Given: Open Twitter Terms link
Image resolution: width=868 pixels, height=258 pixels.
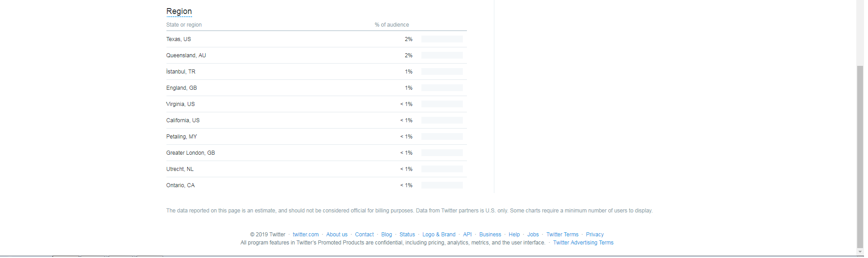Looking at the screenshot, I should tap(562, 235).
